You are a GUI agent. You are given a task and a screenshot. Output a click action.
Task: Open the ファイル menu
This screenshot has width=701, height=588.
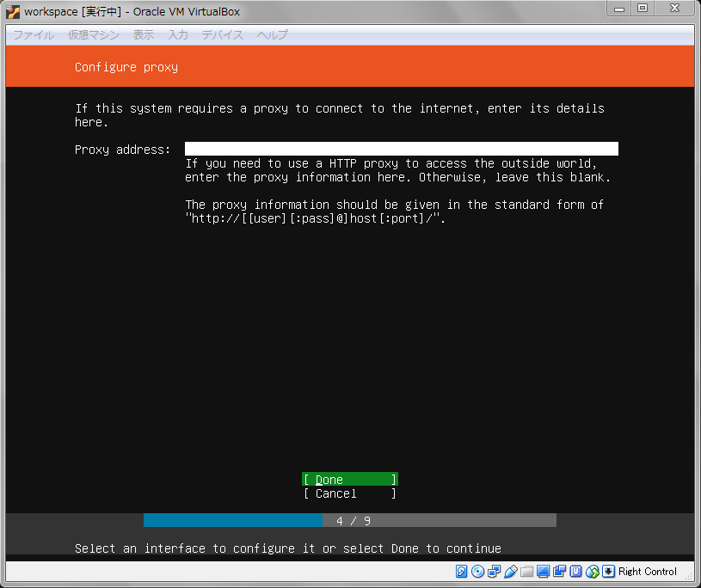[x=34, y=35]
